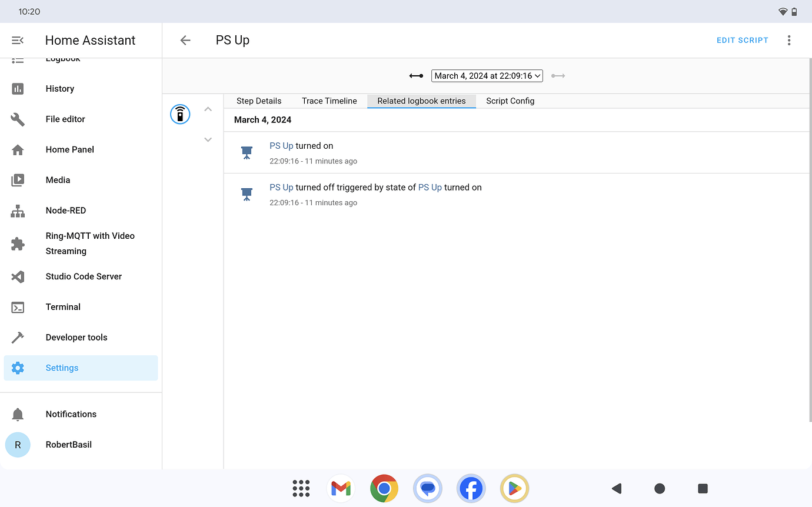This screenshot has width=812, height=507.
Task: Launch Facebook from the taskbar
Action: click(471, 488)
